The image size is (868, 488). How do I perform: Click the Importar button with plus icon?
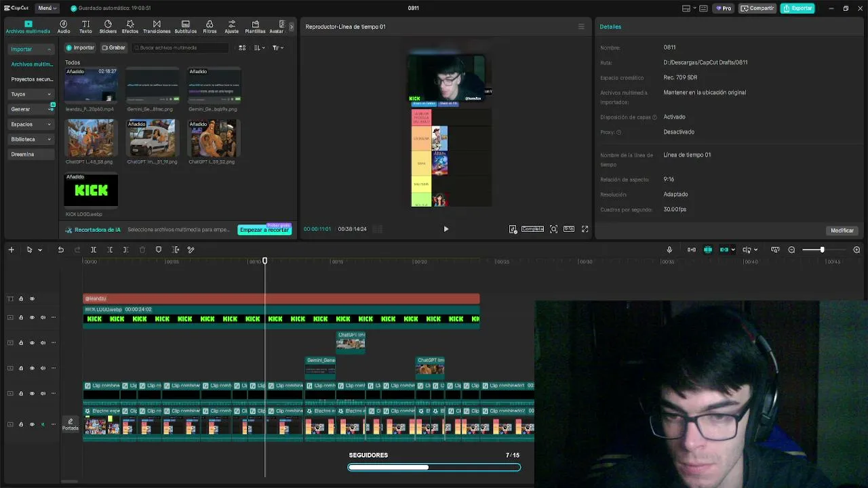(80, 48)
